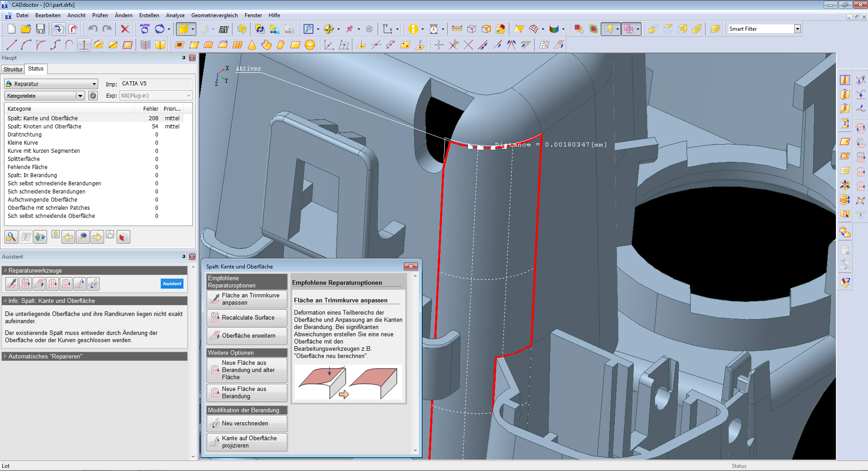Click the AUTO repair toolbar icon
Screen dimensions: 868x471
[145, 29]
